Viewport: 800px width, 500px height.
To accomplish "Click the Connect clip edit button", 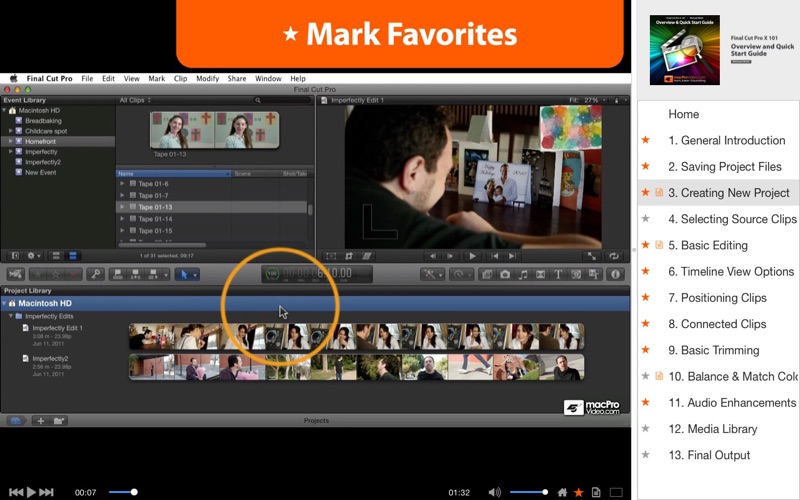I will pos(118,274).
